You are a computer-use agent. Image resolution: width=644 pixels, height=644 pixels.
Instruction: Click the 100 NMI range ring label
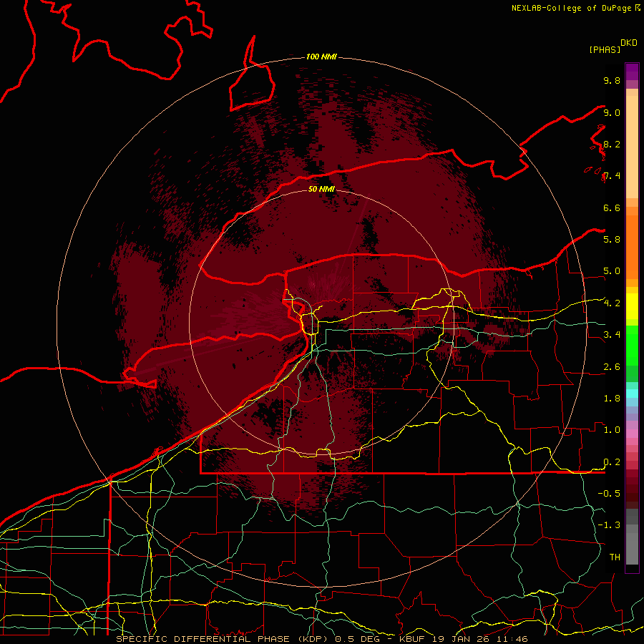321,57
